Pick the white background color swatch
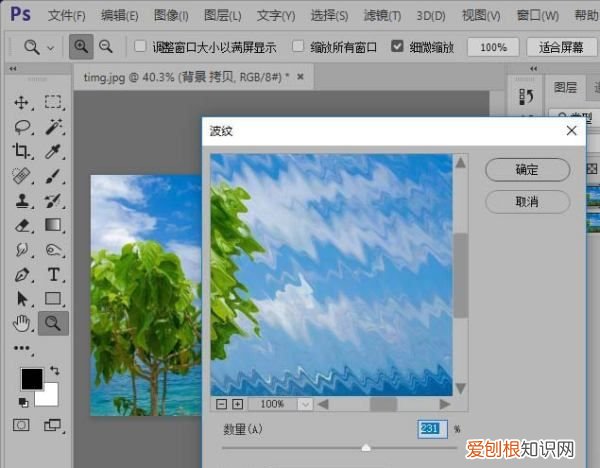Viewport: 600px width, 468px height. [48, 396]
